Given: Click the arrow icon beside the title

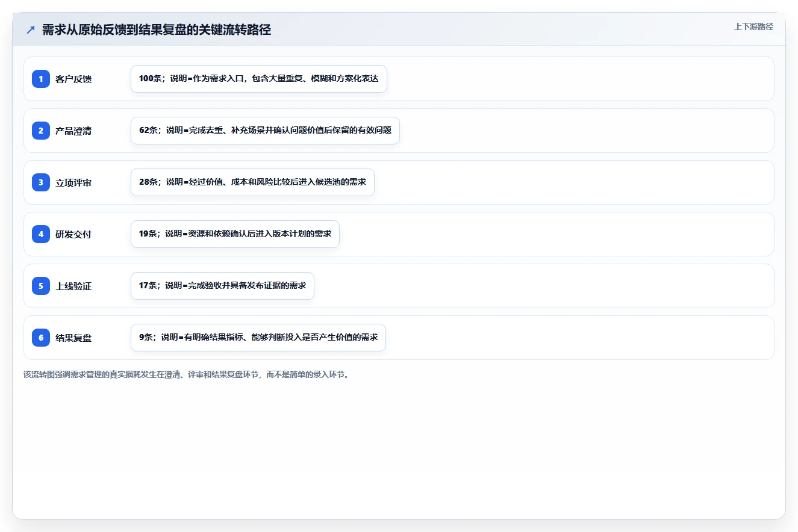Looking at the screenshot, I should click(x=31, y=29).
